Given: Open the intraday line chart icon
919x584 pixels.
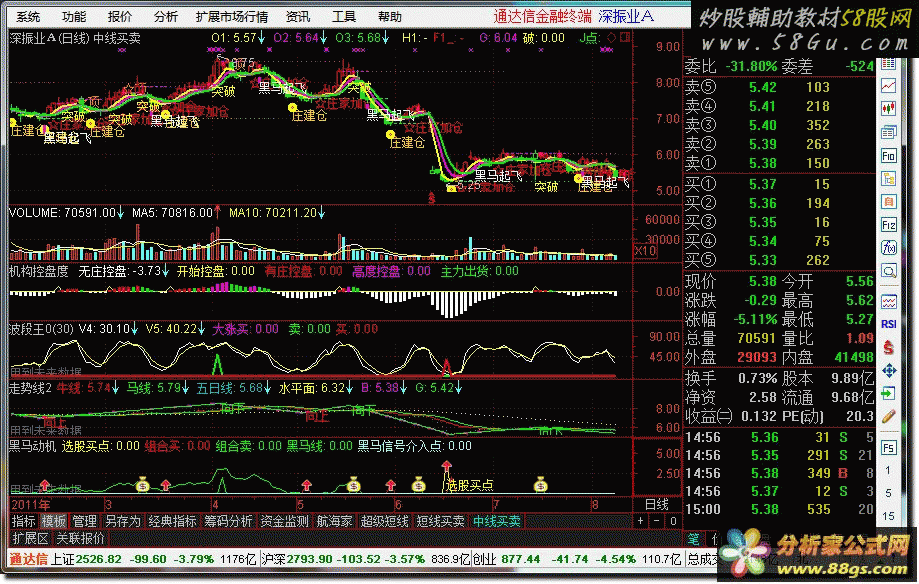Looking at the screenshot, I should (889, 86).
